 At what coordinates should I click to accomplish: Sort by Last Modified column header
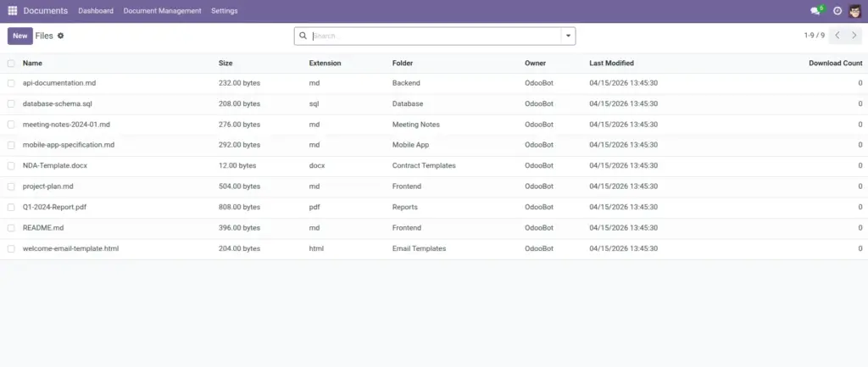pos(612,63)
